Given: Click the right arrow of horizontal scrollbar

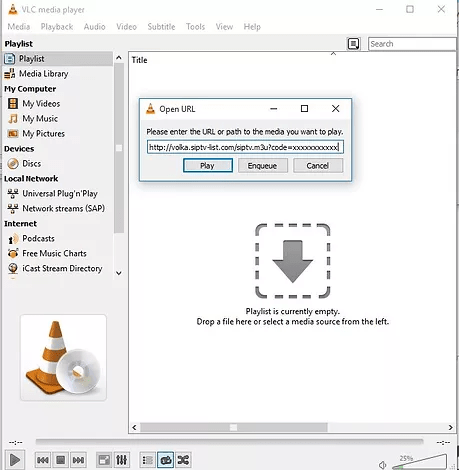Looking at the screenshot, I should click(x=451, y=427).
